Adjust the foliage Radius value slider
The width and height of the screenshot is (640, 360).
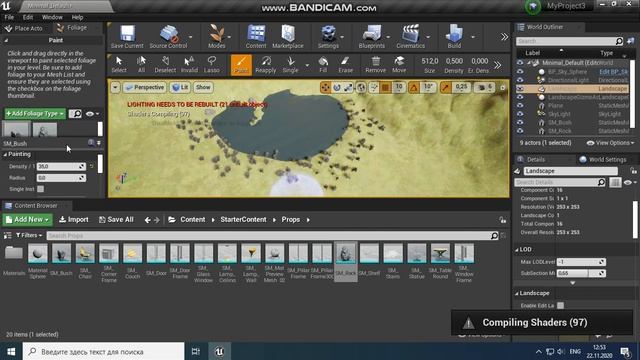tap(61, 178)
